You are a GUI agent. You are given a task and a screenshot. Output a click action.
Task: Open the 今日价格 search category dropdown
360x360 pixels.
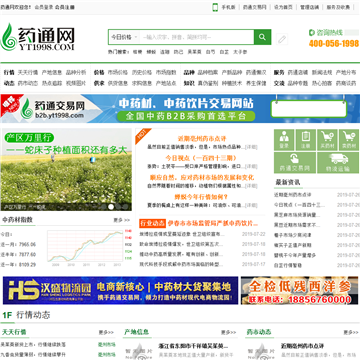pyautogui.click(x=124, y=37)
